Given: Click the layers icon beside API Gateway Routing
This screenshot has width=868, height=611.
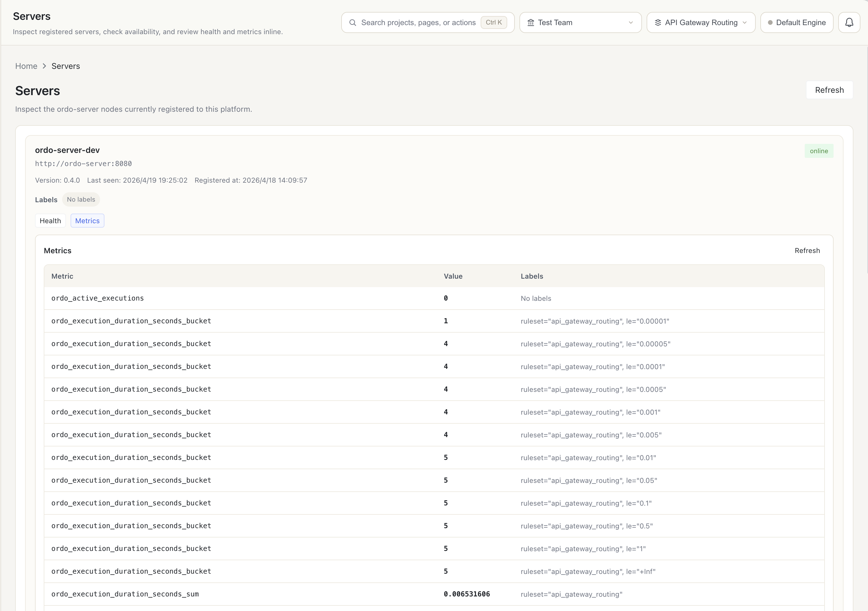Looking at the screenshot, I should point(658,23).
